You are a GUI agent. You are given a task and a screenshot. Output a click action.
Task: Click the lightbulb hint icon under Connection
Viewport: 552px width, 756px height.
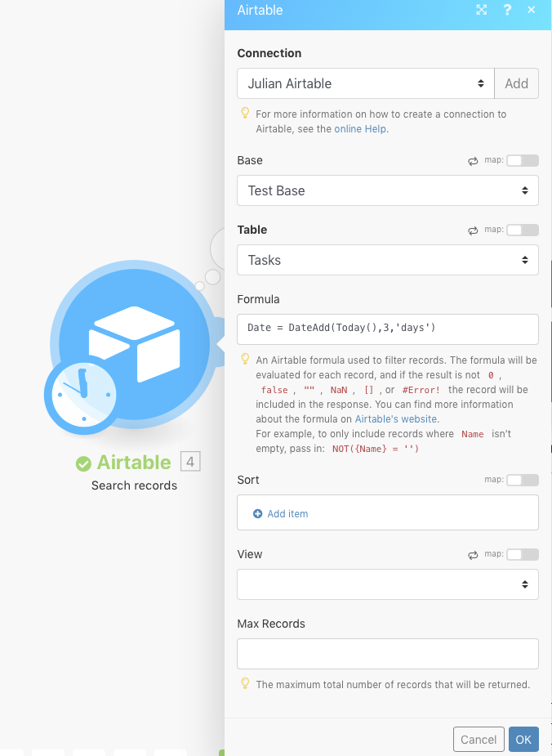(245, 114)
